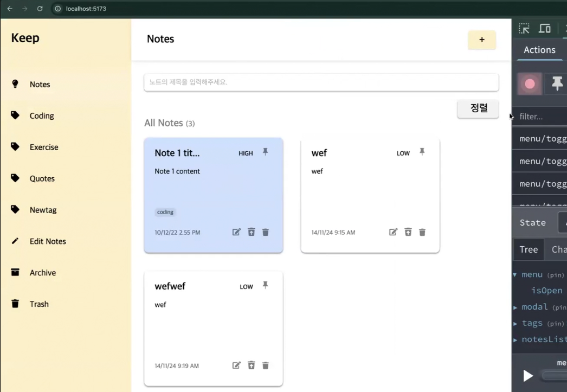The width and height of the screenshot is (567, 392).
Task: Edit the wefwef note
Action: [236, 365]
